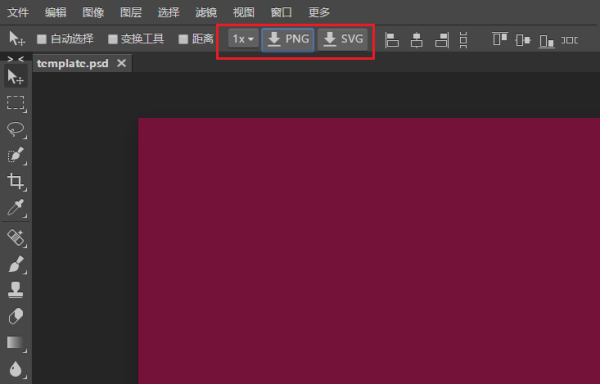Open the 1x export scale dropdown
The image size is (600, 384).
[x=243, y=39]
